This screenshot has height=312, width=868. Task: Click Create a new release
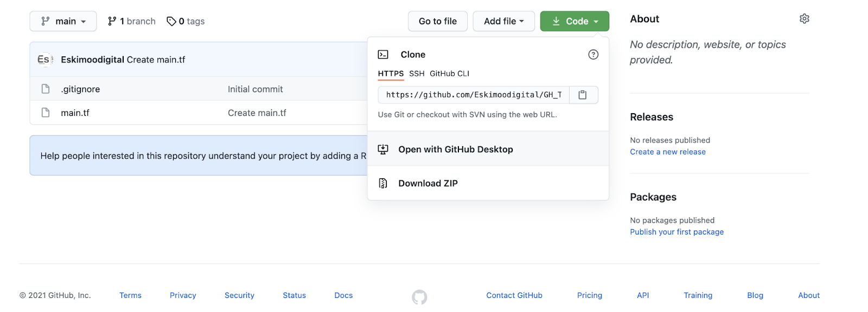668,152
